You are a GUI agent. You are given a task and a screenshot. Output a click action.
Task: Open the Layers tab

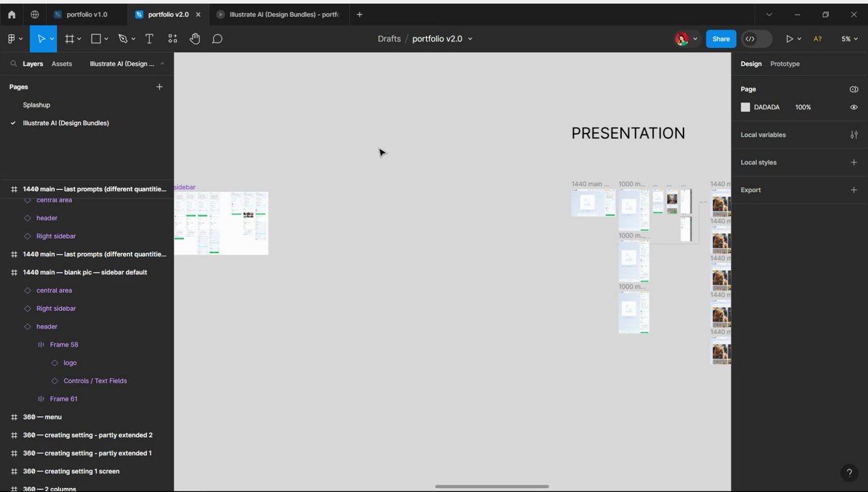click(33, 64)
